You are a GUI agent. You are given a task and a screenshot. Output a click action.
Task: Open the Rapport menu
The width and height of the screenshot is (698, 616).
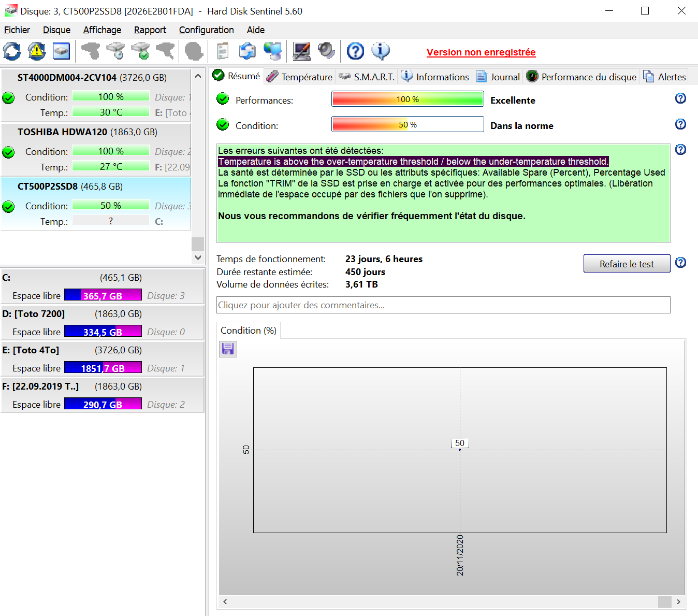[150, 30]
